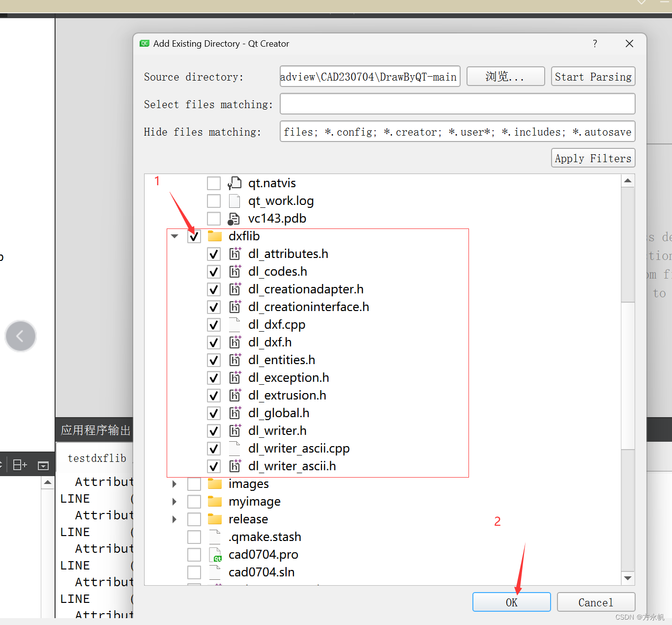The image size is (672, 625).
Task: Click the 应用程序输出 pane title
Action: [x=96, y=430]
